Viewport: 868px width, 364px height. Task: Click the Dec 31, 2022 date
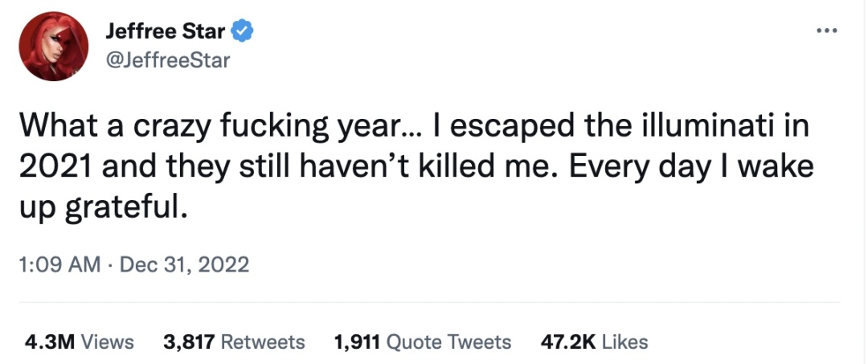(184, 264)
